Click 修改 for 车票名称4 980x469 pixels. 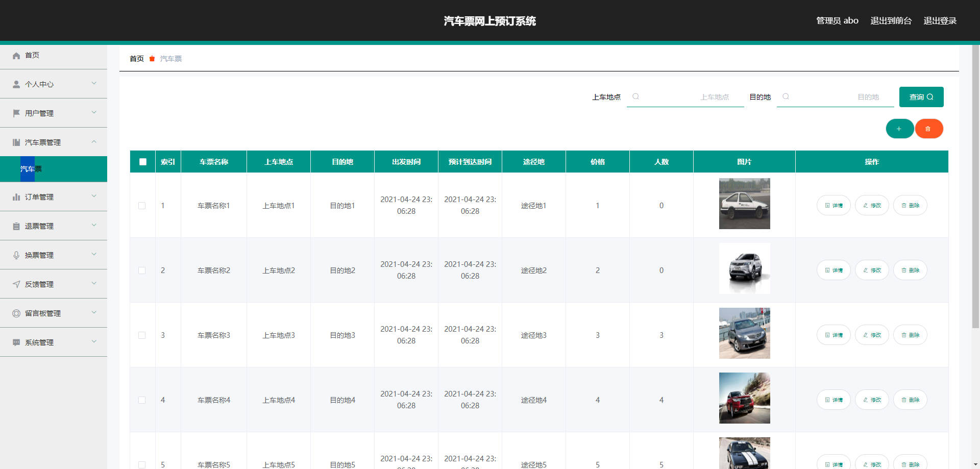pyautogui.click(x=872, y=400)
